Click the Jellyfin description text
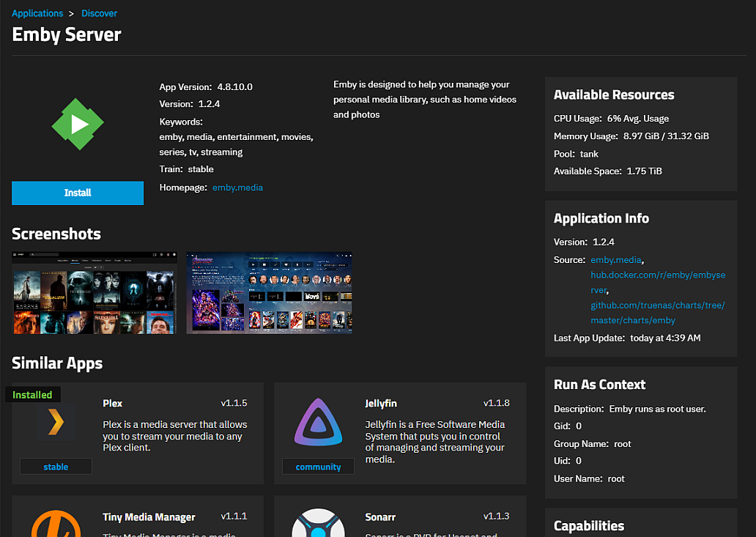 coord(435,442)
